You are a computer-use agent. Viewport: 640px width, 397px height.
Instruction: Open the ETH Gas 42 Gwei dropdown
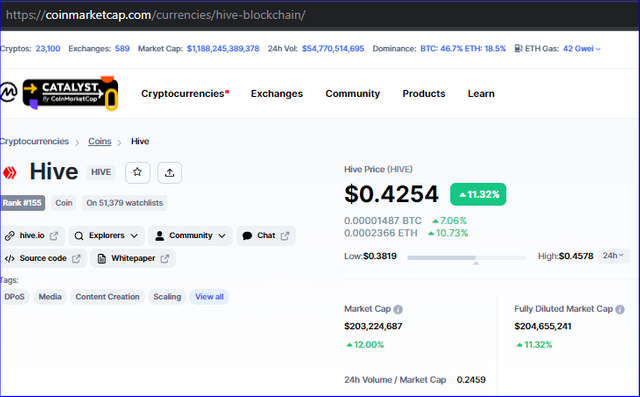[582, 49]
